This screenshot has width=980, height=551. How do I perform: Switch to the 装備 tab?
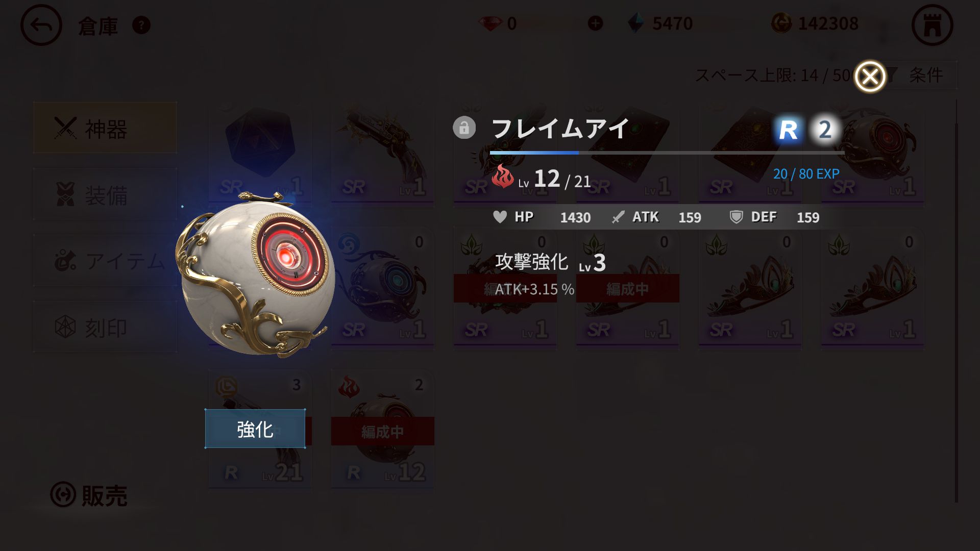[x=105, y=194]
